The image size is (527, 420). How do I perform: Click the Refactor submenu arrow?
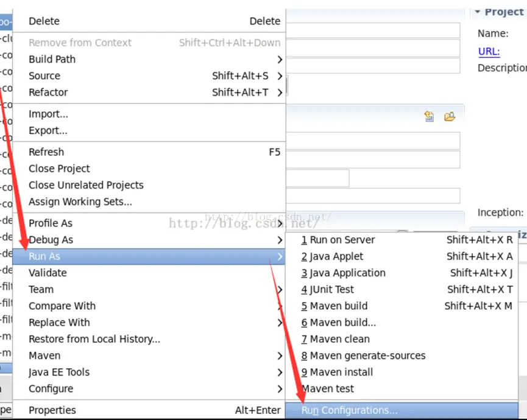click(x=280, y=93)
